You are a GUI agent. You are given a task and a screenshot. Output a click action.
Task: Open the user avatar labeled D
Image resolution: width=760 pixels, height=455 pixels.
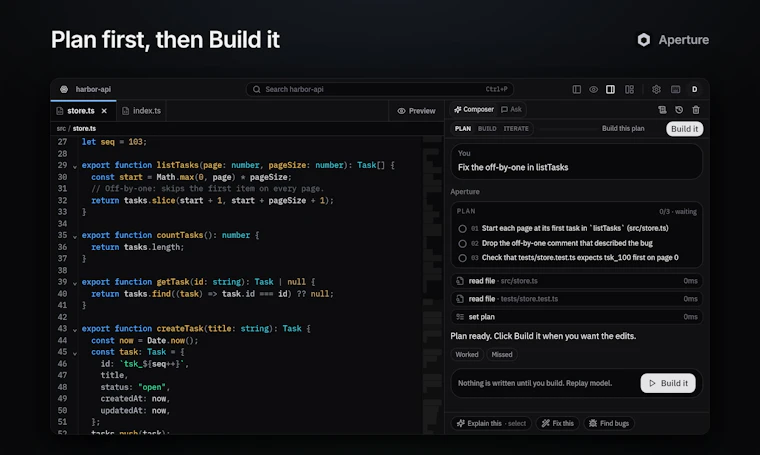point(694,89)
